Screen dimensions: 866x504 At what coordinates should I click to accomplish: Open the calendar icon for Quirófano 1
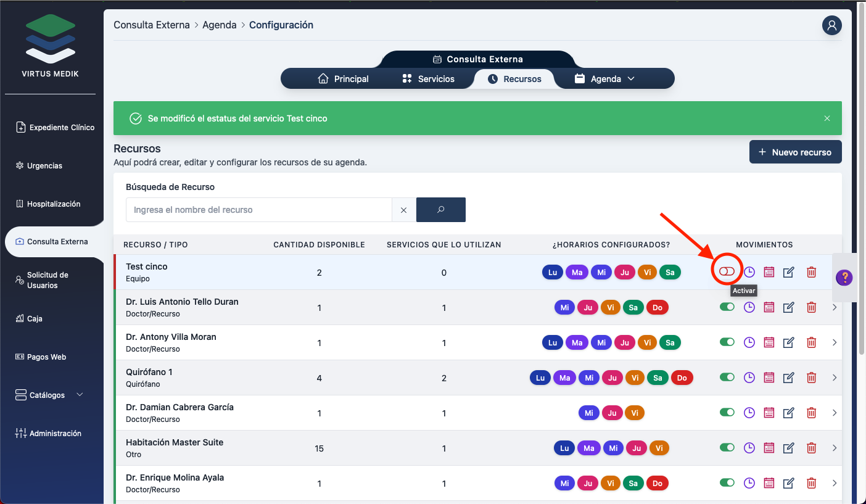[769, 378]
